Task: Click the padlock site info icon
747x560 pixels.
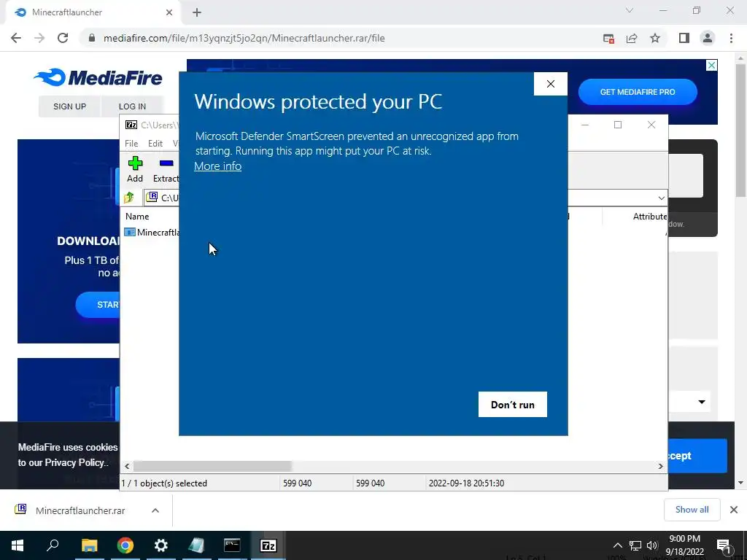Action: coord(92,38)
